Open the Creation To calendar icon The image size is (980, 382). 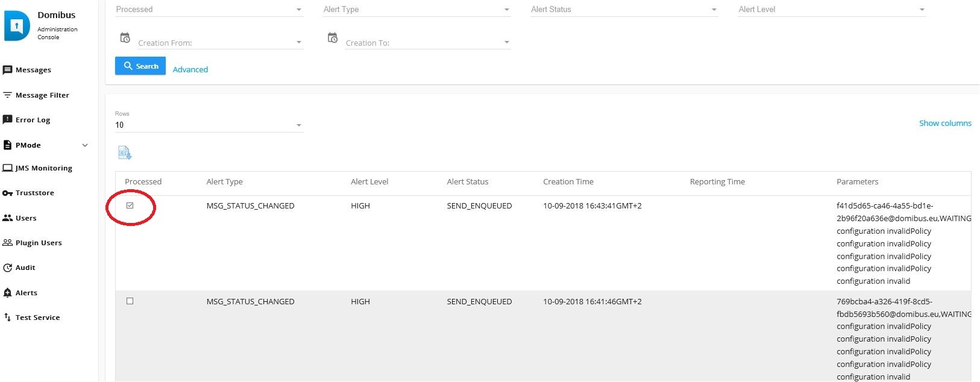coord(332,38)
